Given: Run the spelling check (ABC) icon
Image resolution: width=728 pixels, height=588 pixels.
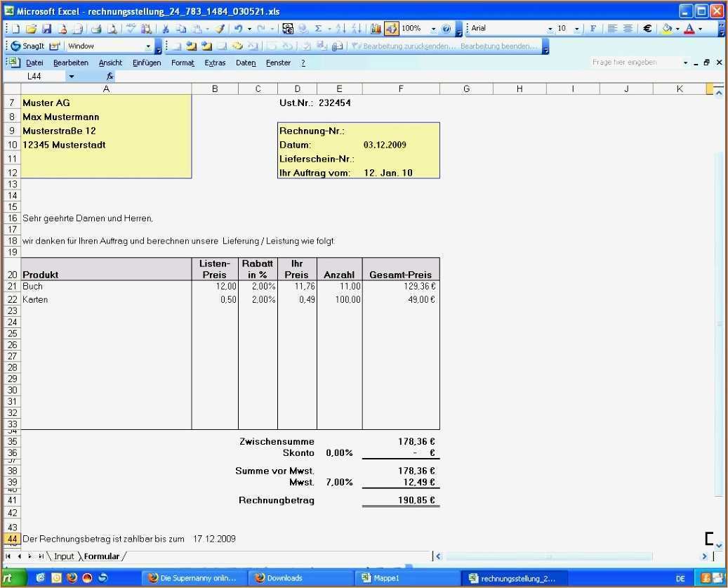Looking at the screenshot, I should pyautogui.click(x=131, y=29).
